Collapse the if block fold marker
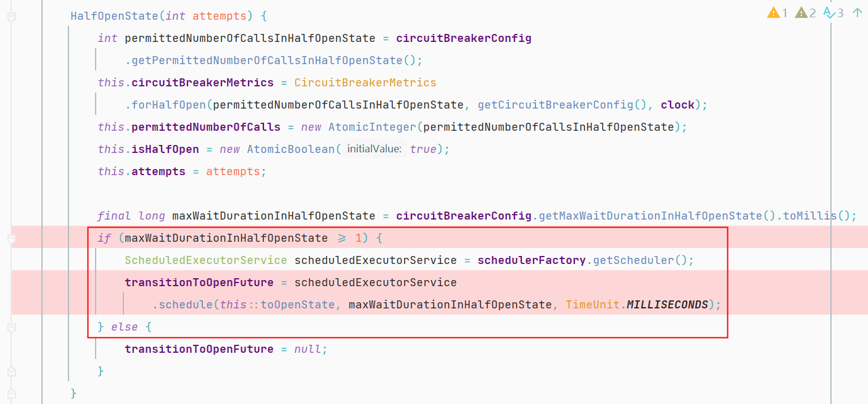The height and width of the screenshot is (404, 868). (12, 238)
